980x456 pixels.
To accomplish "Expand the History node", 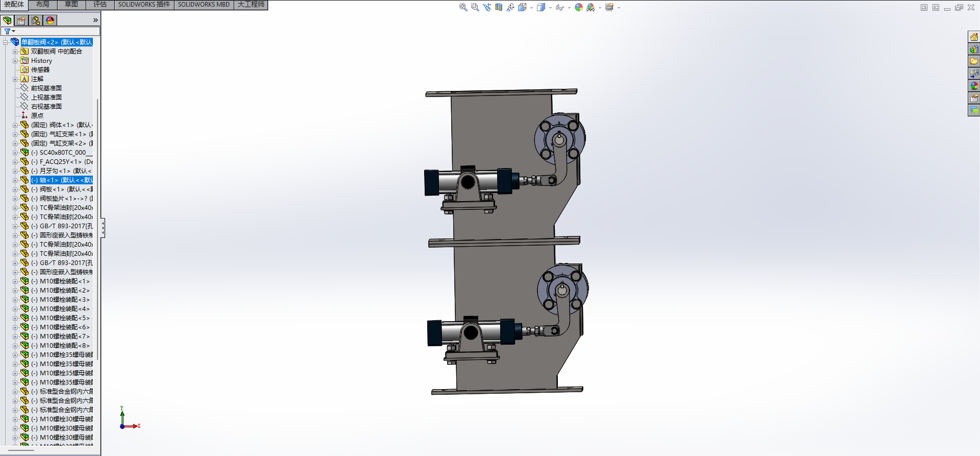I will pyautogui.click(x=15, y=61).
